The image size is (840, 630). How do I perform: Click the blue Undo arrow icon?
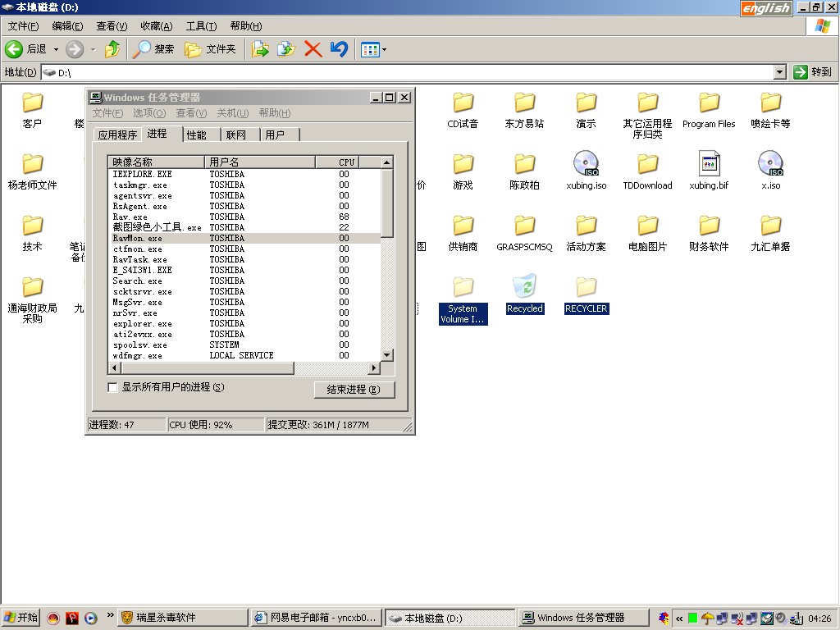(339, 49)
